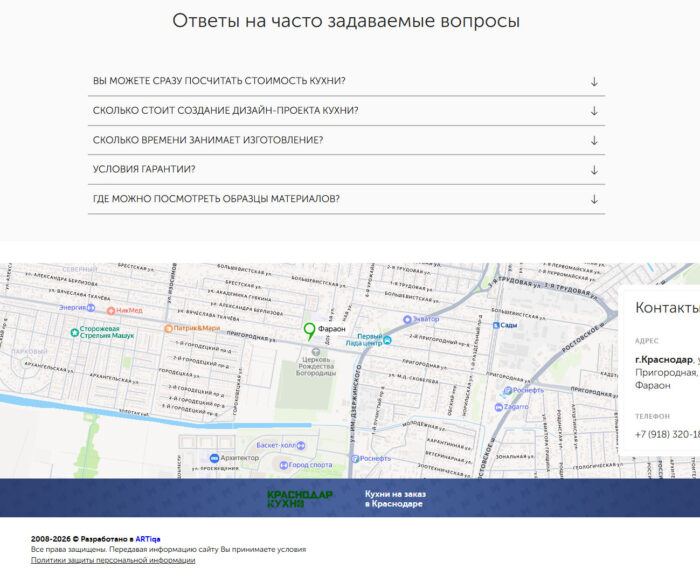Click the Патрик&Мари orange marker icon
The height and width of the screenshot is (582, 700).
coord(168,328)
